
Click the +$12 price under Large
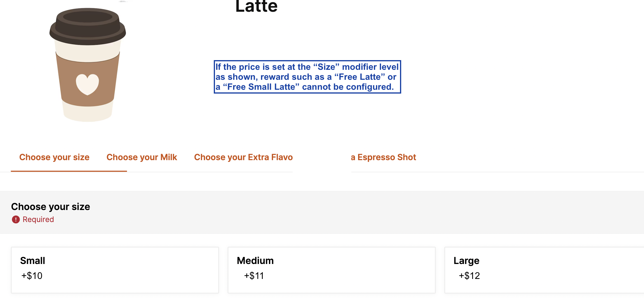tap(469, 276)
